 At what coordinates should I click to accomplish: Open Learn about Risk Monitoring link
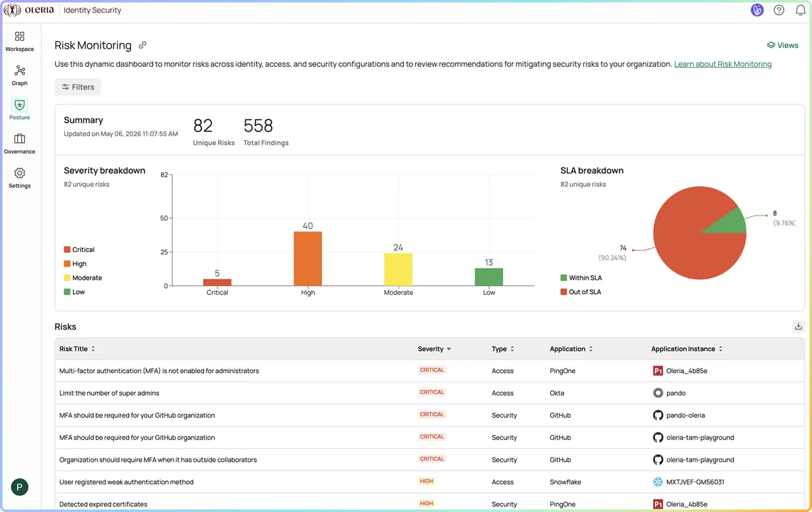(723, 64)
